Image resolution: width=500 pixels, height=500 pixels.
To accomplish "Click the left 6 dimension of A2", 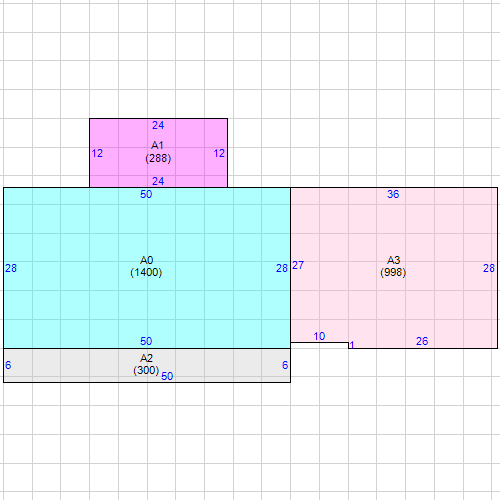I will 8,365.
